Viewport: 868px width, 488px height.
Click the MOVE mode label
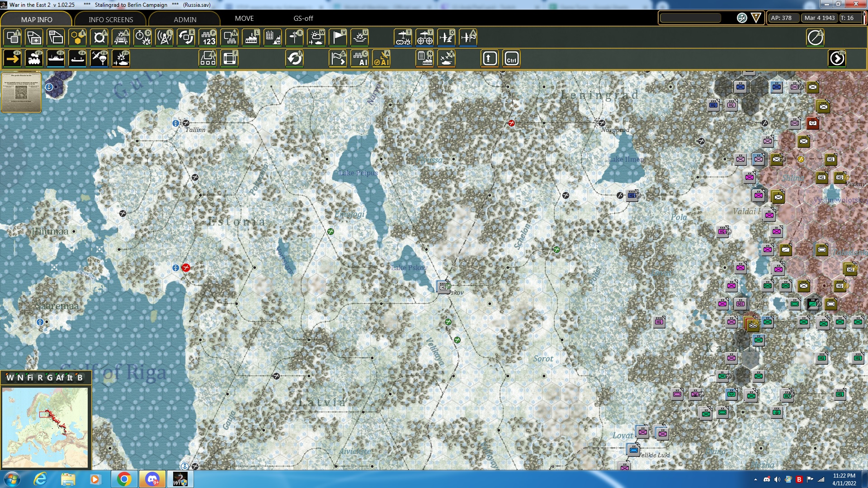pyautogui.click(x=244, y=19)
